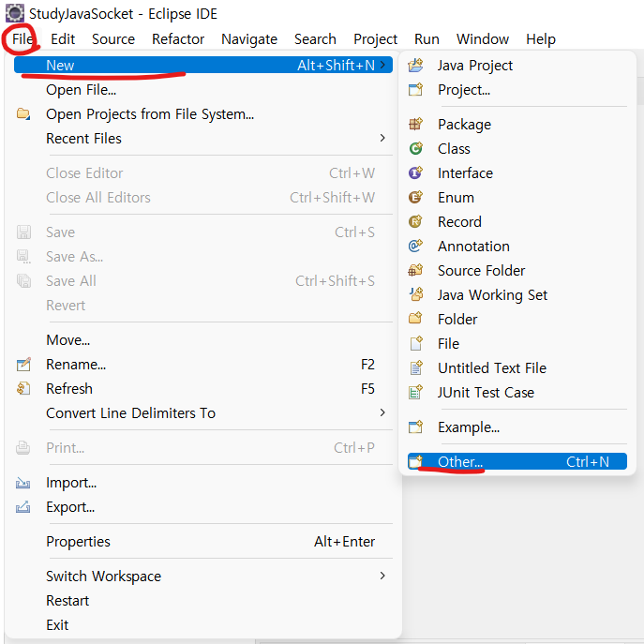Expand the Recent Files submenu arrow
The width and height of the screenshot is (644, 644).
click(x=382, y=138)
